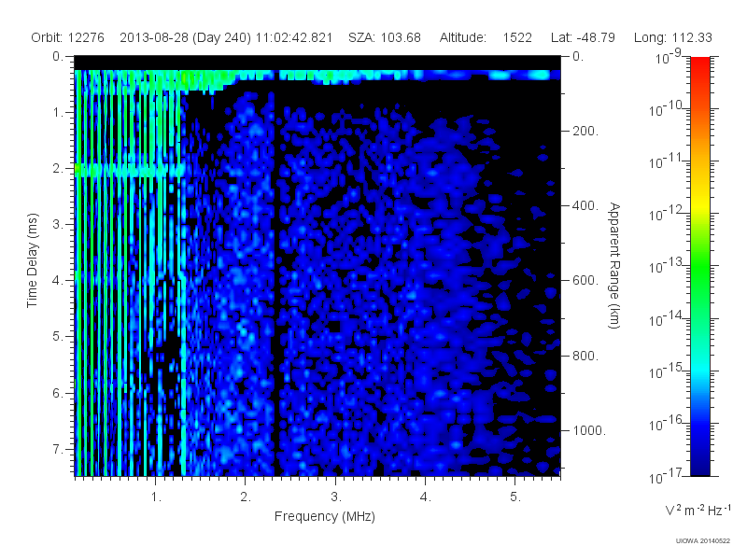Click time delay axis tick label '2.'
The image size is (747, 560).
click(x=58, y=169)
